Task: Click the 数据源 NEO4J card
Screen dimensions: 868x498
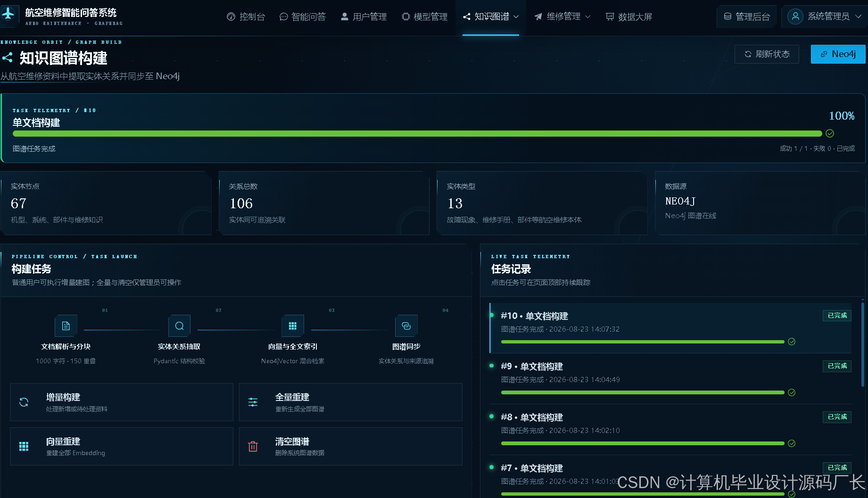Action: 761,203
